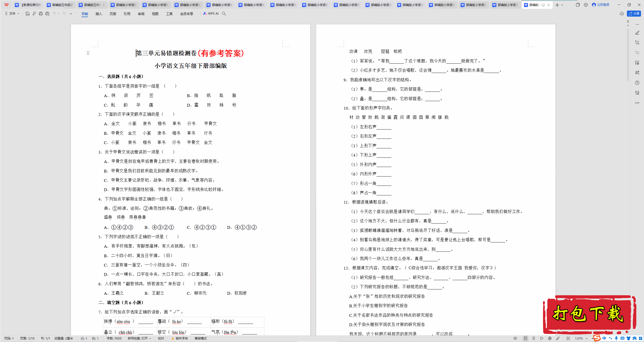The height and width of the screenshot is (342, 644).
Task: Open Sogou soft keyboard icon
Action: 622,338
